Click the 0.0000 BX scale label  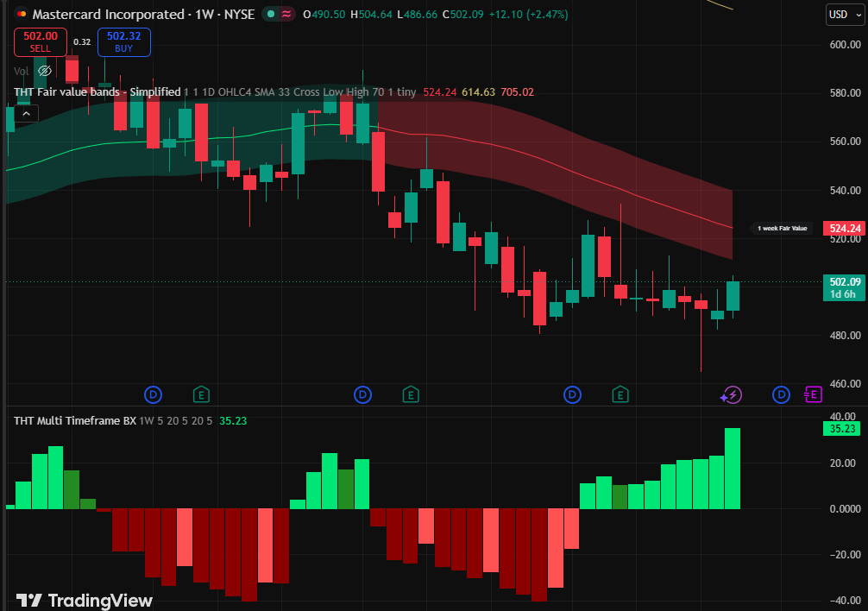pyautogui.click(x=845, y=508)
